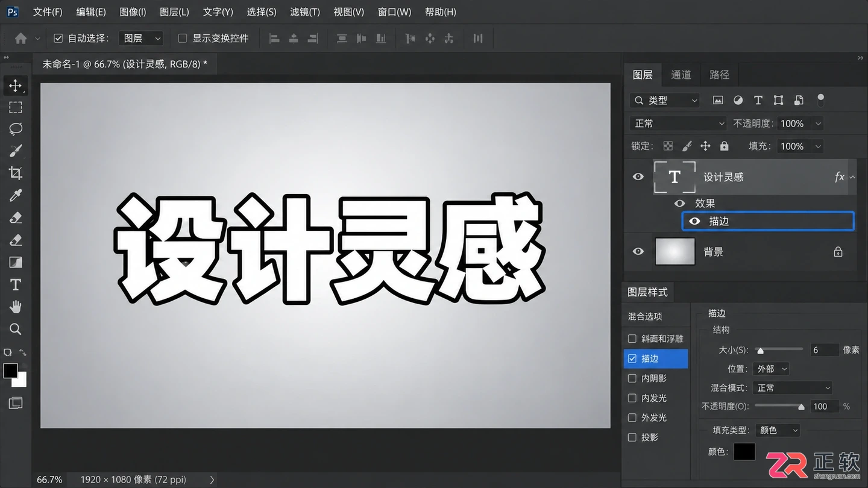This screenshot has height=488, width=868.
Task: Hide the 背景 layer
Action: 638,251
